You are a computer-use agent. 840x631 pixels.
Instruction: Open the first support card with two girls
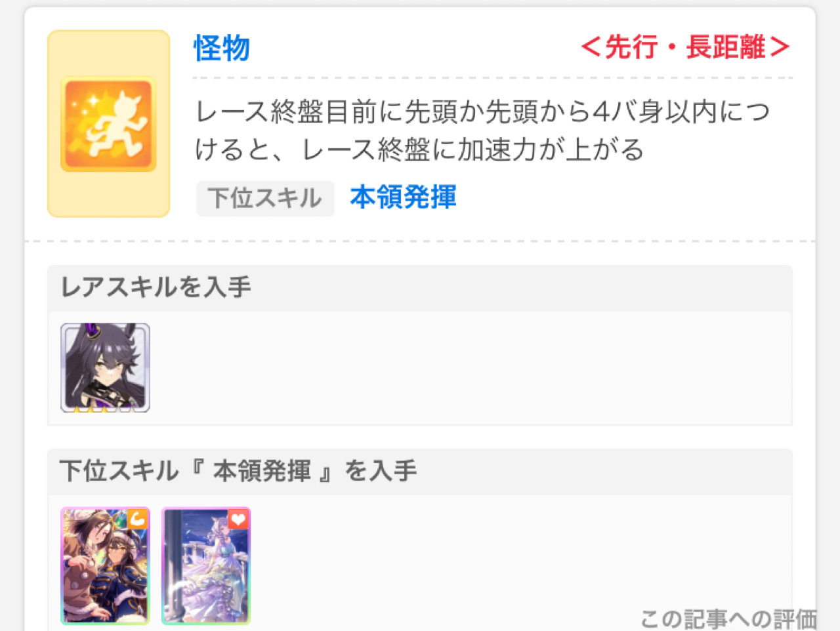point(105,565)
